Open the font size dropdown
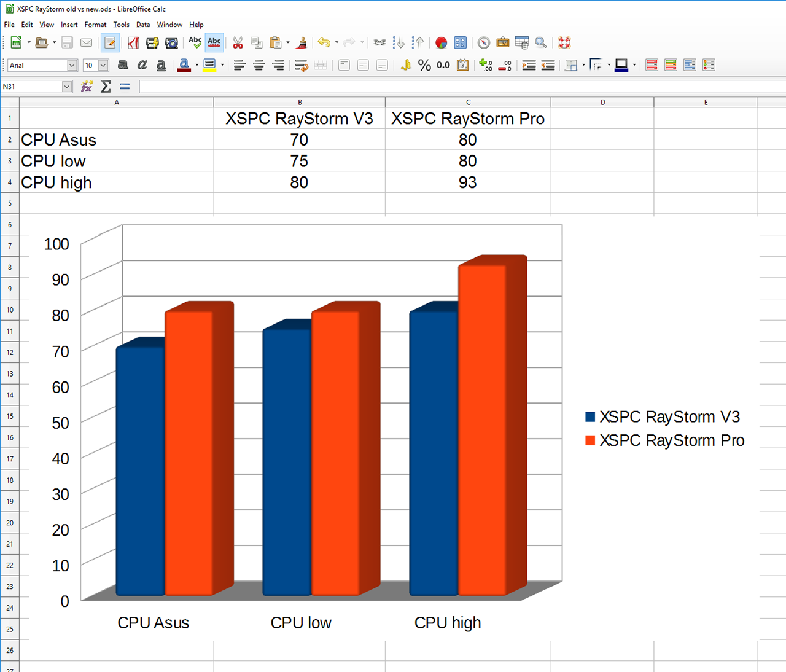 (103, 65)
